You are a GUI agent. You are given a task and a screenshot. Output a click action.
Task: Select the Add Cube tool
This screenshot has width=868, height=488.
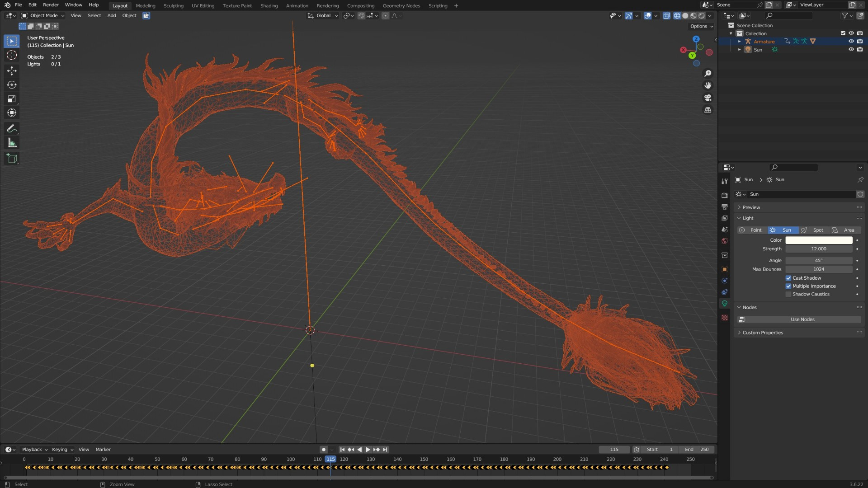point(12,159)
